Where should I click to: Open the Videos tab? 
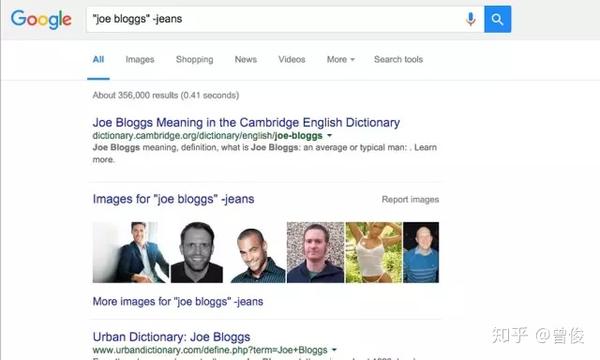click(292, 60)
